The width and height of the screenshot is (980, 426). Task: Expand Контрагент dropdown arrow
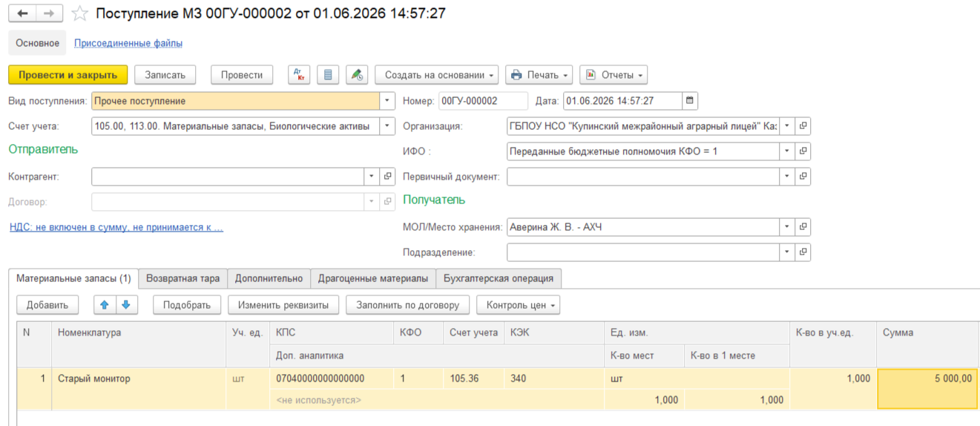[372, 177]
